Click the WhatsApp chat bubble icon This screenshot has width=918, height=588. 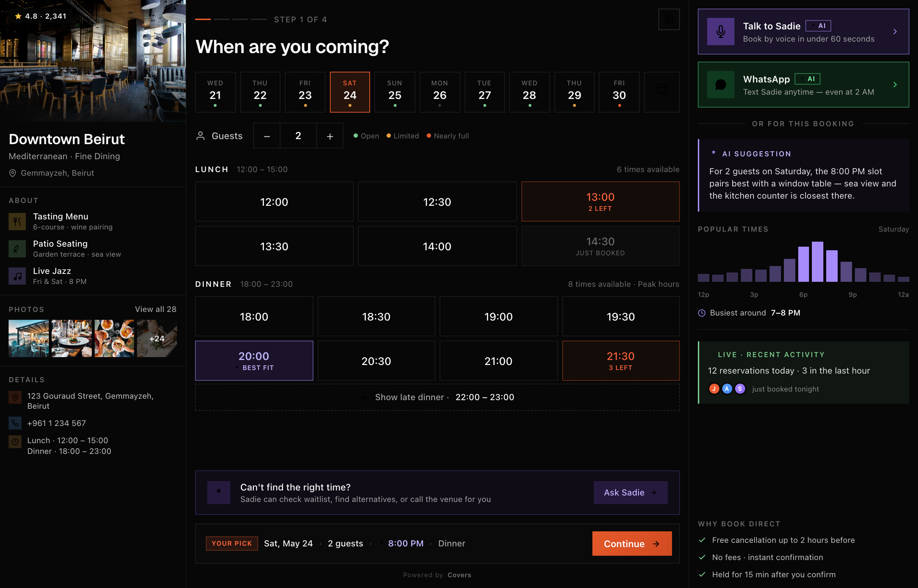(720, 84)
